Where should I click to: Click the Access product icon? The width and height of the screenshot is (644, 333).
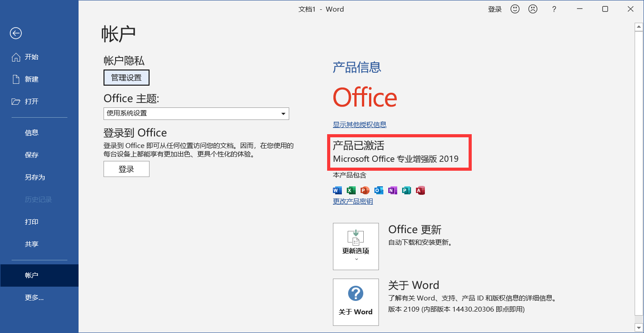coord(420,190)
